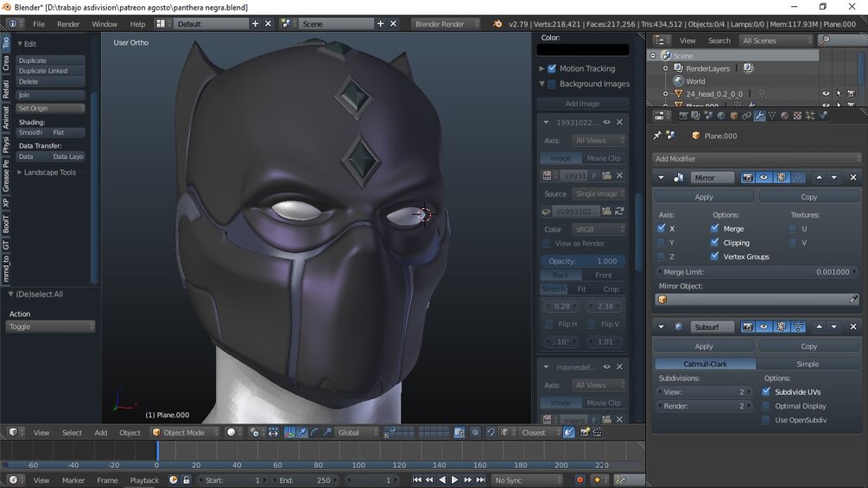Open the Help menu
868x488 pixels.
point(137,24)
